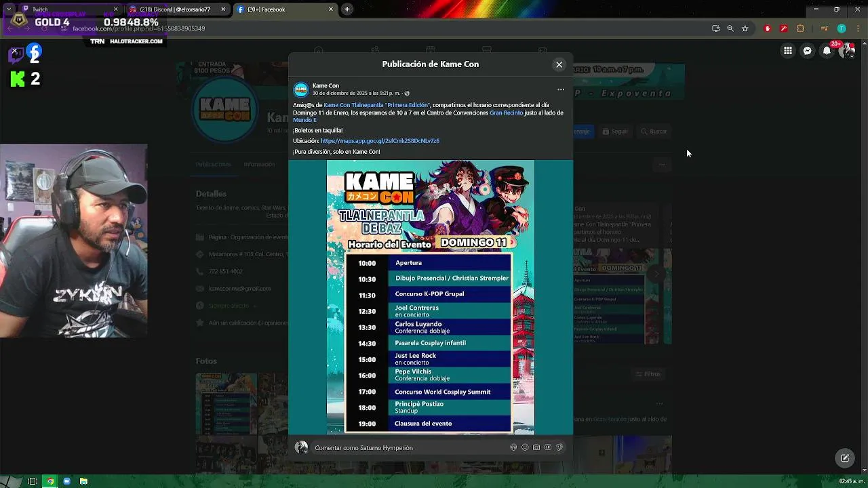The width and height of the screenshot is (868, 488).
Task: Open the event schedule poster image
Action: coord(431,297)
